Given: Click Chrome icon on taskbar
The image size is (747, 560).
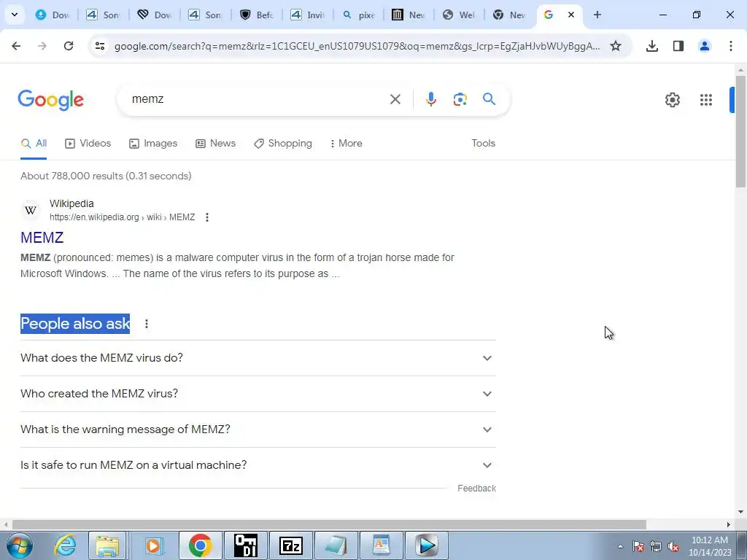Looking at the screenshot, I should [200, 545].
